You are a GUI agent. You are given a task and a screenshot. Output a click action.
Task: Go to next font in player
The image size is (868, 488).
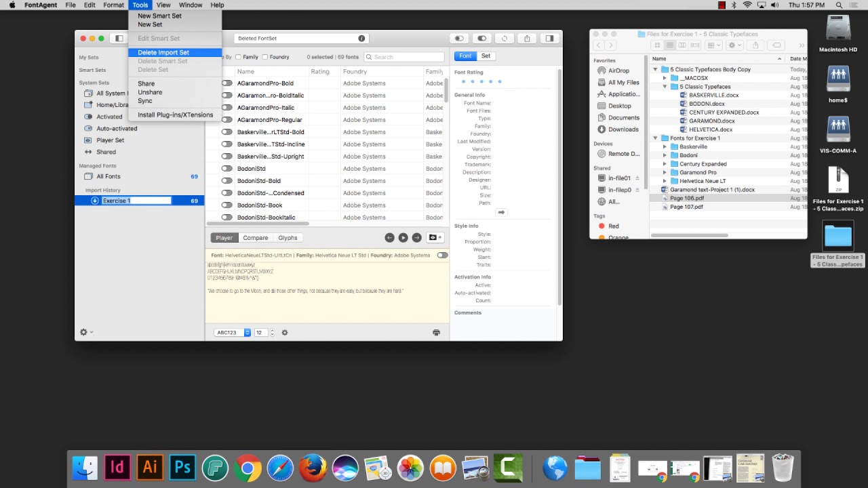tap(416, 238)
